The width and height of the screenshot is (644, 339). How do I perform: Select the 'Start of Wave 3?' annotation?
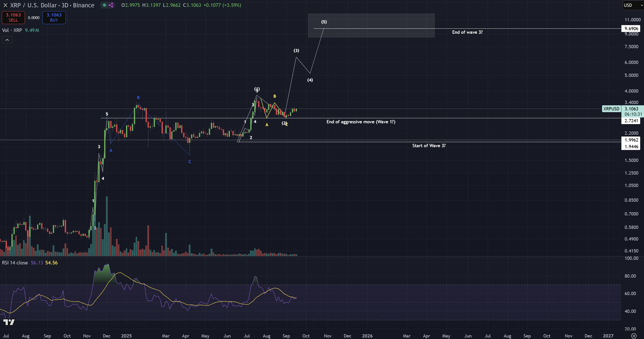429,146
